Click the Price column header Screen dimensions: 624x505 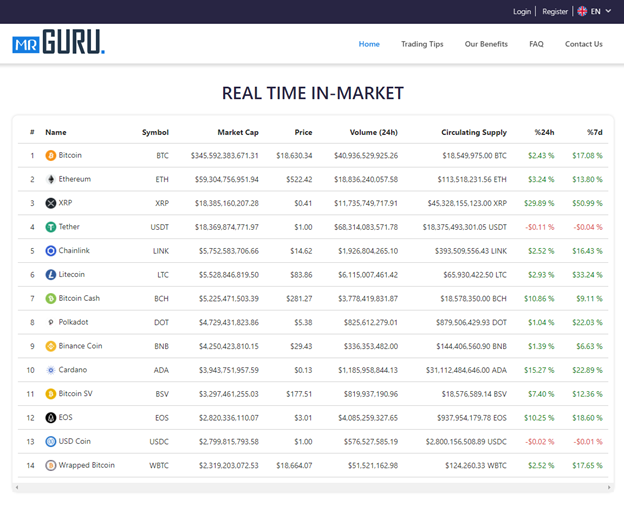(x=303, y=133)
